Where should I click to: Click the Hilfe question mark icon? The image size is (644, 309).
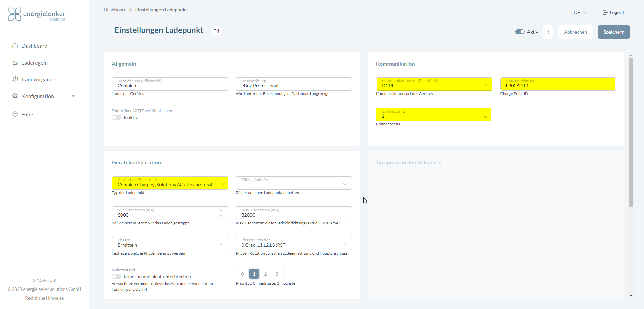[15, 114]
